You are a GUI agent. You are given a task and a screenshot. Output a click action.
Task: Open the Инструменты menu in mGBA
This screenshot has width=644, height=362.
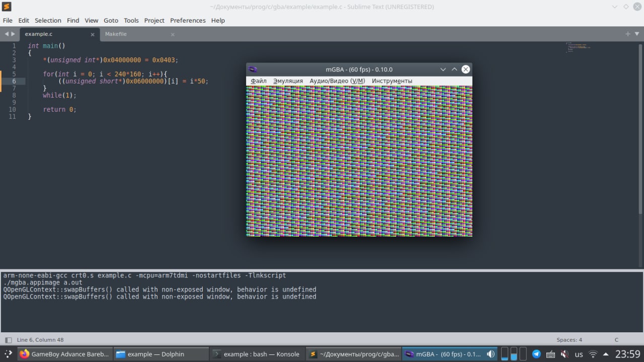[392, 81]
